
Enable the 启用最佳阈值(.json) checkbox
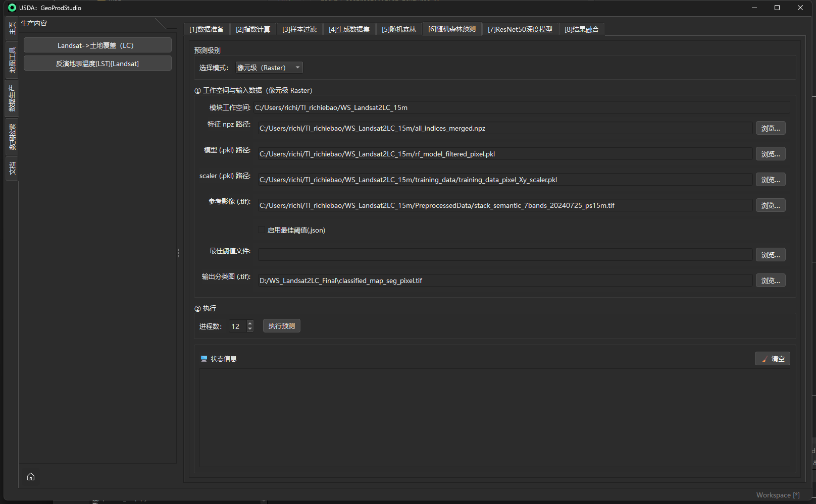[x=262, y=230]
